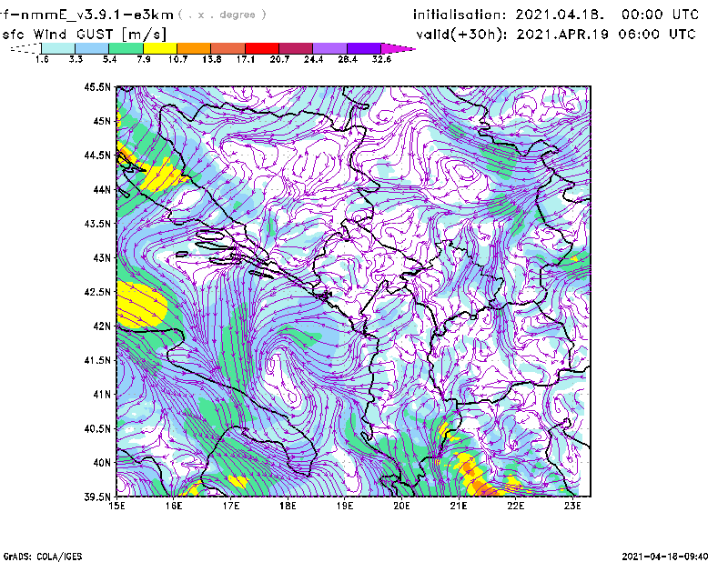Viewport: 728px width, 562px height.
Task: Select the orange legend swatch after 10.7
Action: [194, 48]
